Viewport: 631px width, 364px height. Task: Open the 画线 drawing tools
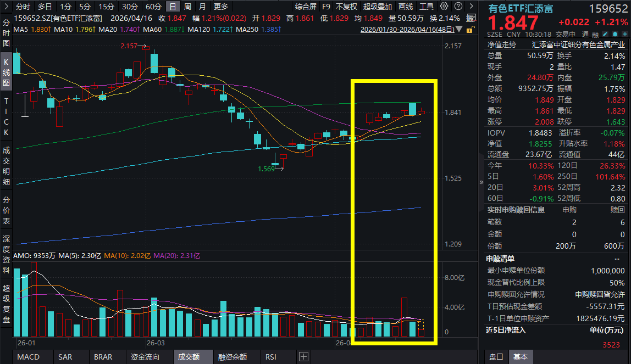405,7
